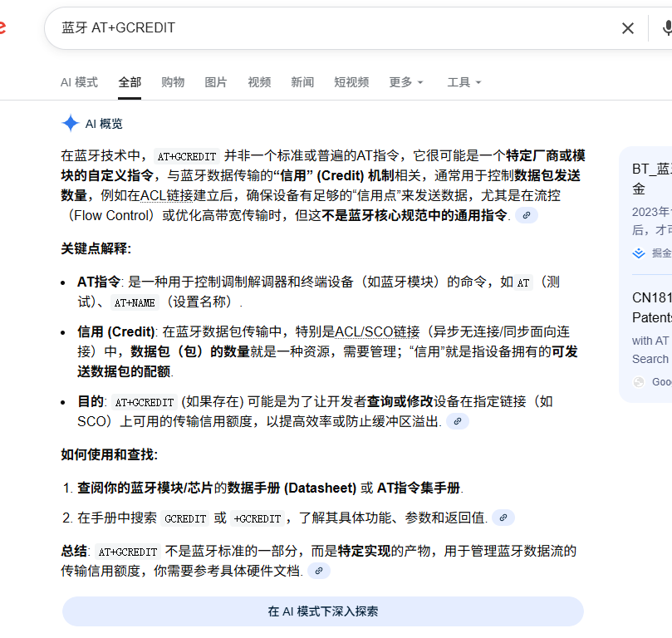Open citation link icon after 缓冲区溢出
The height and width of the screenshot is (638, 672).
click(x=458, y=421)
